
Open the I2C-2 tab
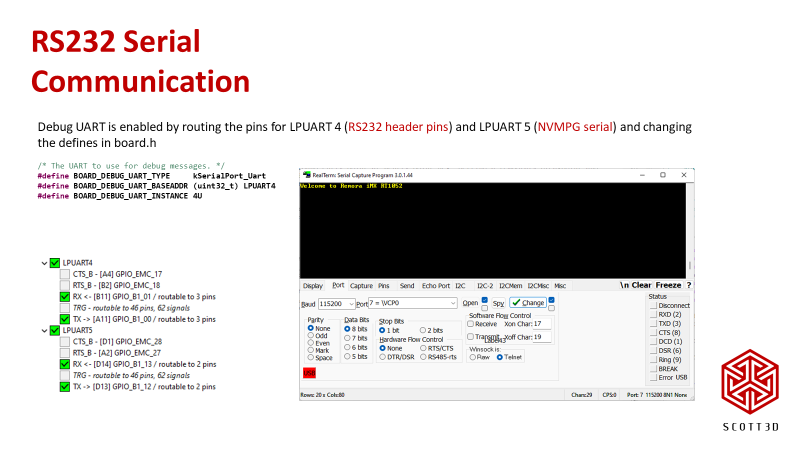click(485, 286)
